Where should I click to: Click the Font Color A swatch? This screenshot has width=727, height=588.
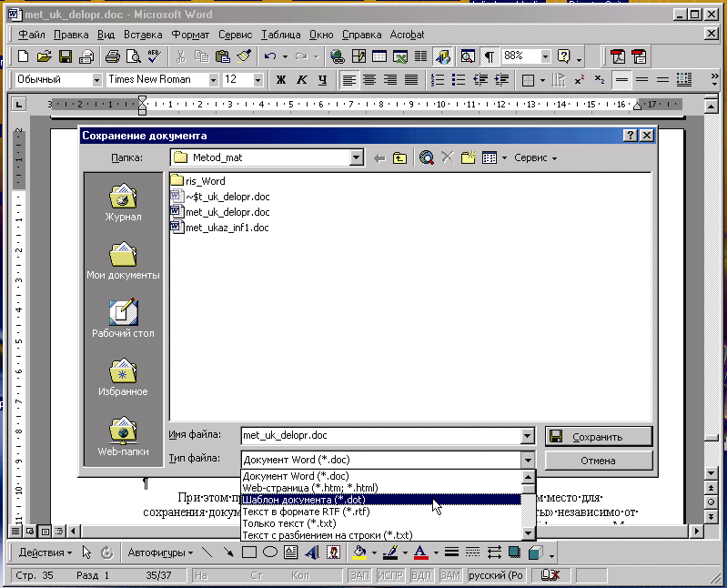click(x=421, y=553)
